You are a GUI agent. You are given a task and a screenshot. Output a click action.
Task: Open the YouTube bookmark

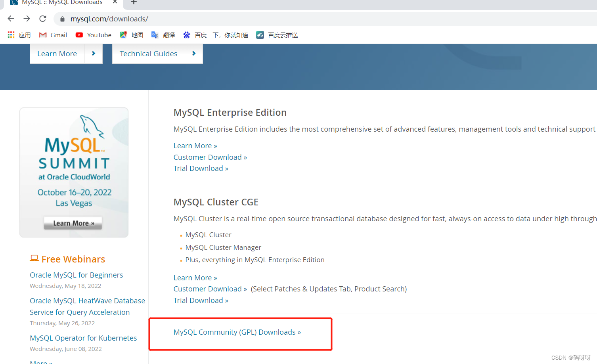[x=94, y=35]
